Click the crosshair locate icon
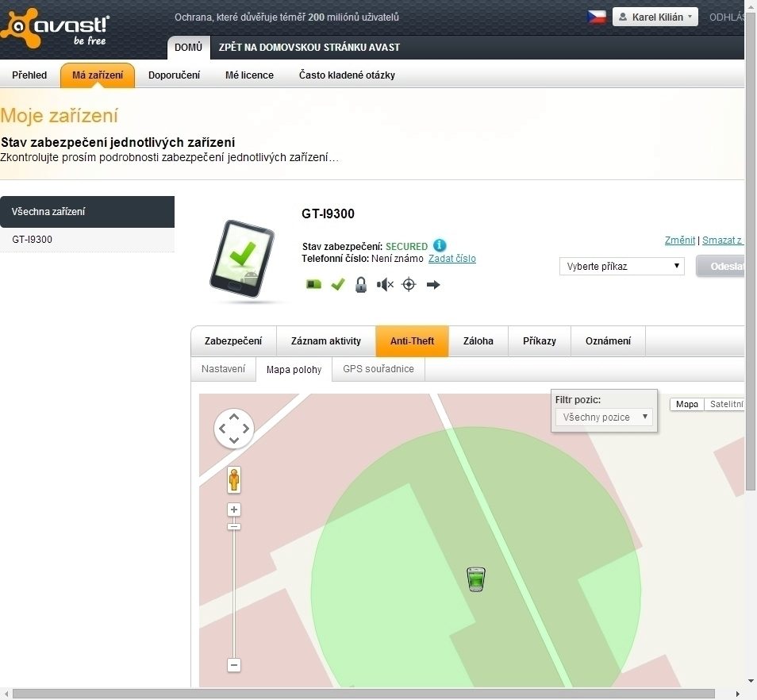 pyautogui.click(x=409, y=284)
